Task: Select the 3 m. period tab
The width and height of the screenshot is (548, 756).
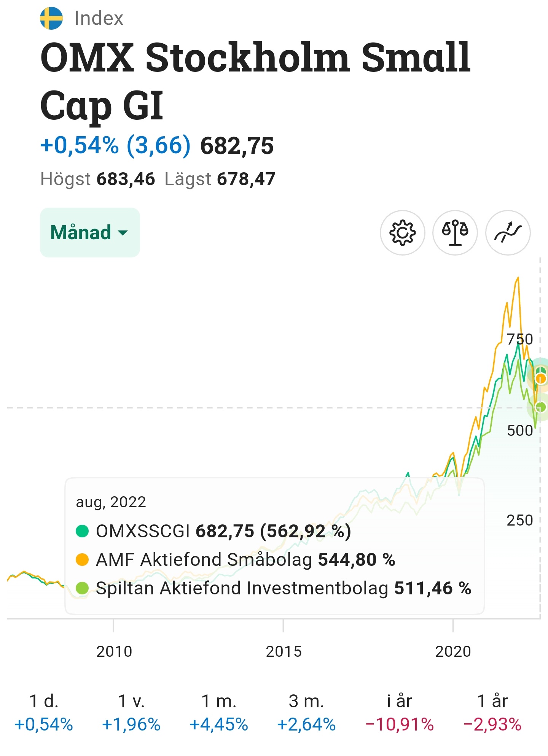Action: [x=306, y=713]
